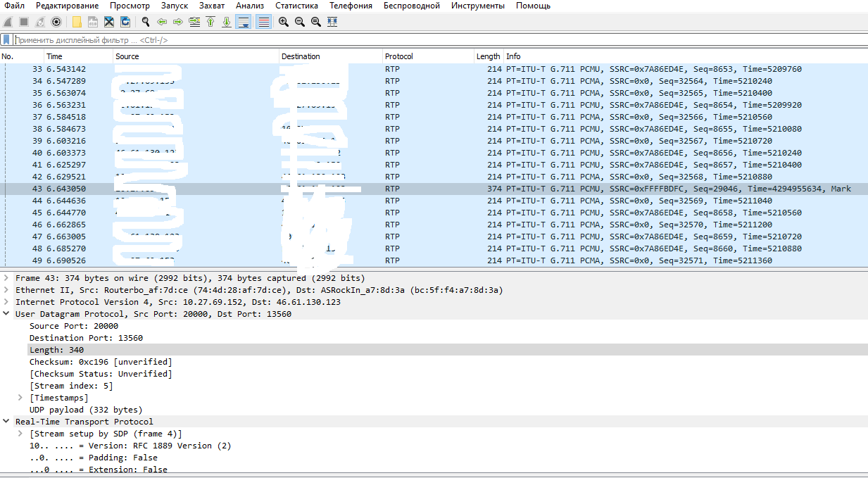Go to previous packet green arrow
The height and width of the screenshot is (478, 868).
(x=162, y=22)
